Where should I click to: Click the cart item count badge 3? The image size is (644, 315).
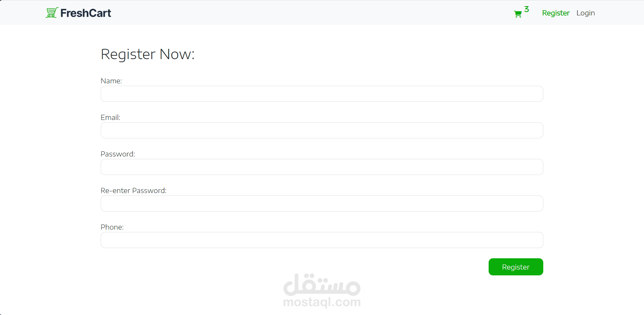pyautogui.click(x=527, y=9)
